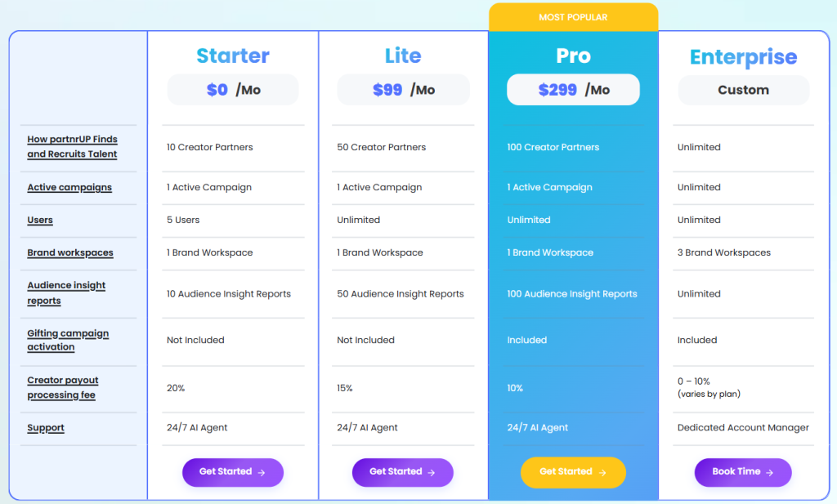The image size is (837, 504).
Task: Click the Enterprise Custom price badge
Action: coord(743,90)
